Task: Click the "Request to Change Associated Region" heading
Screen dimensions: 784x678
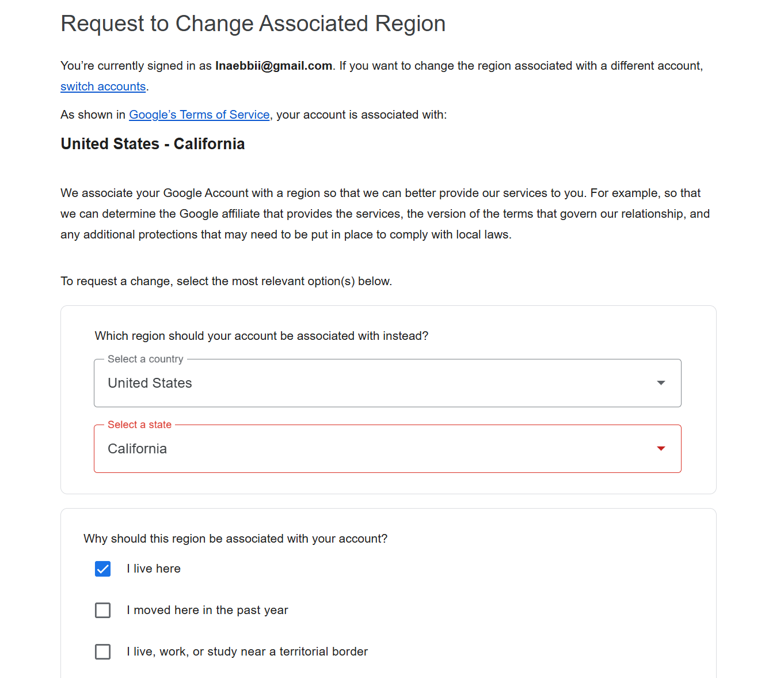Action: coord(253,24)
